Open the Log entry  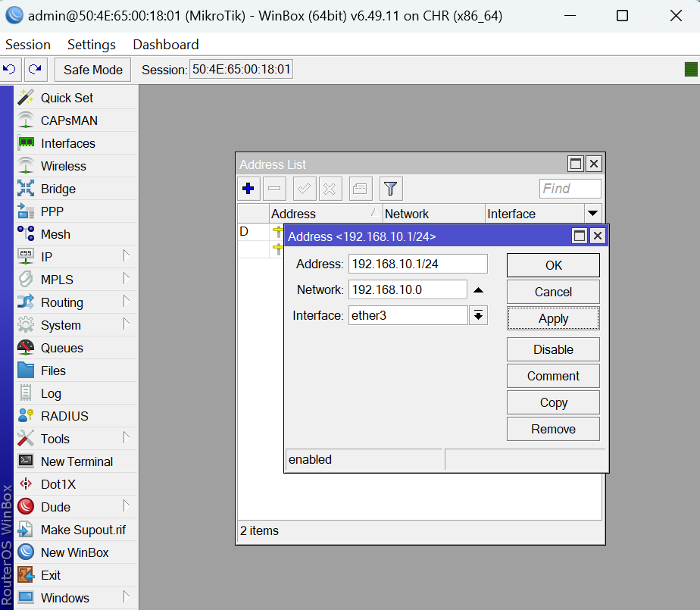[76, 394]
